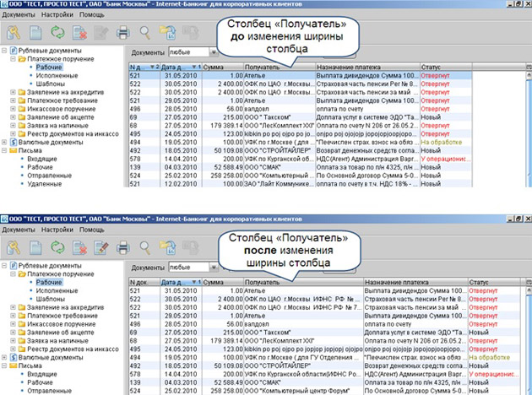The image size is (532, 395).
Task: Sort by Сумма column in upper window
Action: [x=223, y=68]
